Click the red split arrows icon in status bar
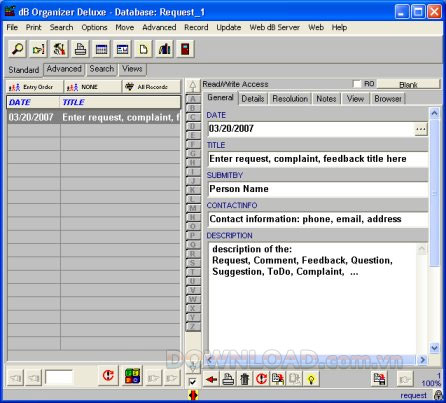The width and height of the screenshot is (446, 403). (x=193, y=395)
